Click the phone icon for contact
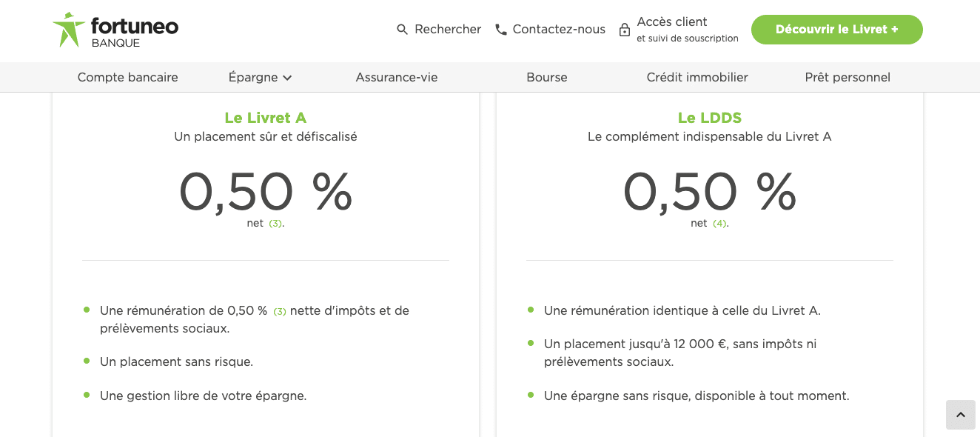980x437 pixels. tap(501, 30)
